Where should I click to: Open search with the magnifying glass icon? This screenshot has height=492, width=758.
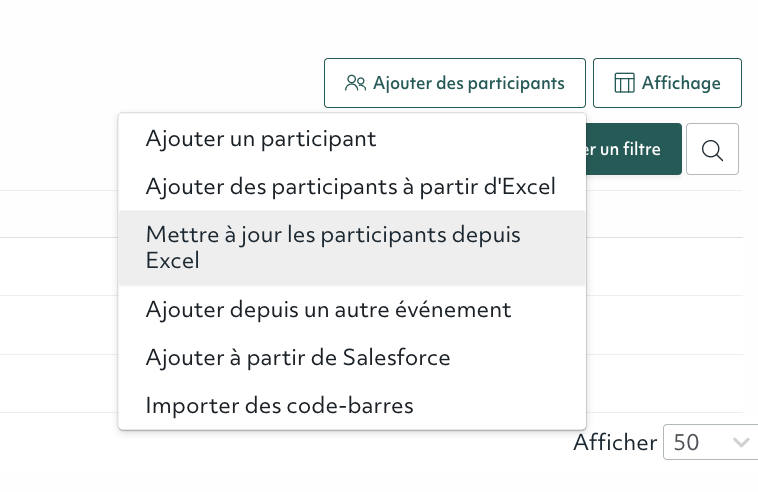tap(712, 149)
